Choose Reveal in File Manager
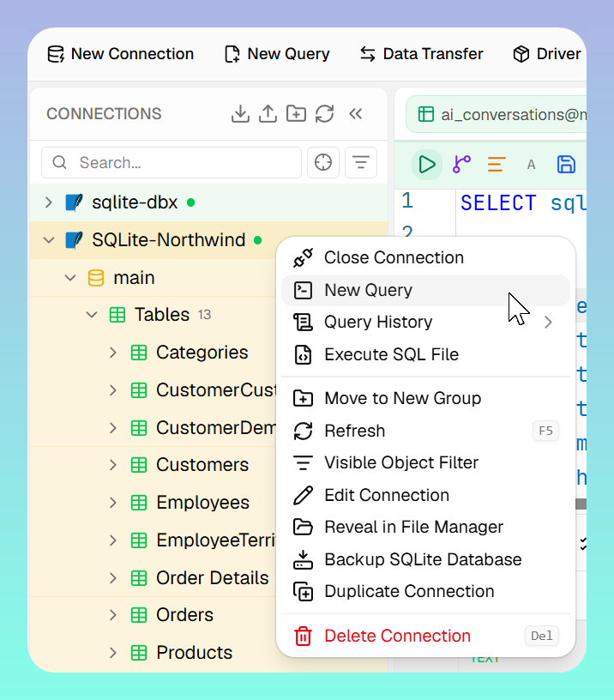This screenshot has height=700, width=614. click(x=425, y=528)
